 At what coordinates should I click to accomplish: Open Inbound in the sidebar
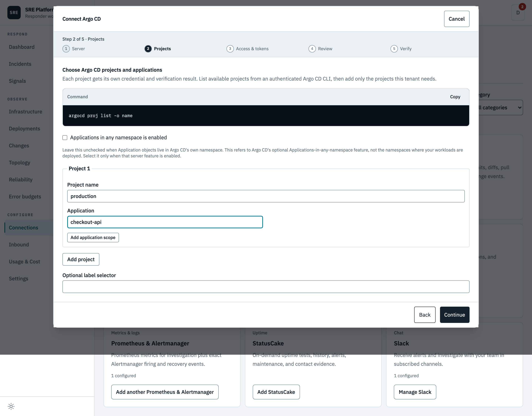(x=19, y=245)
